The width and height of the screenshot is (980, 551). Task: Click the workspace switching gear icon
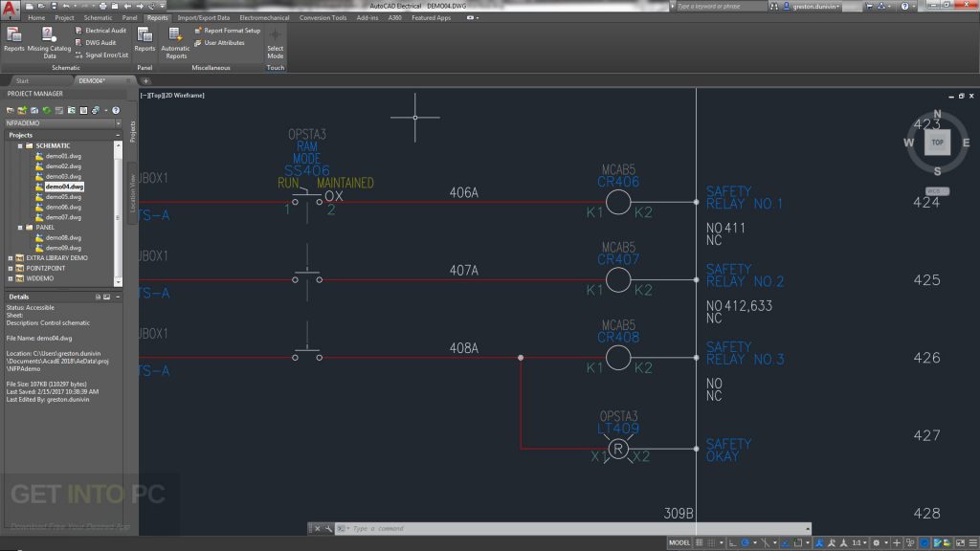(877, 543)
